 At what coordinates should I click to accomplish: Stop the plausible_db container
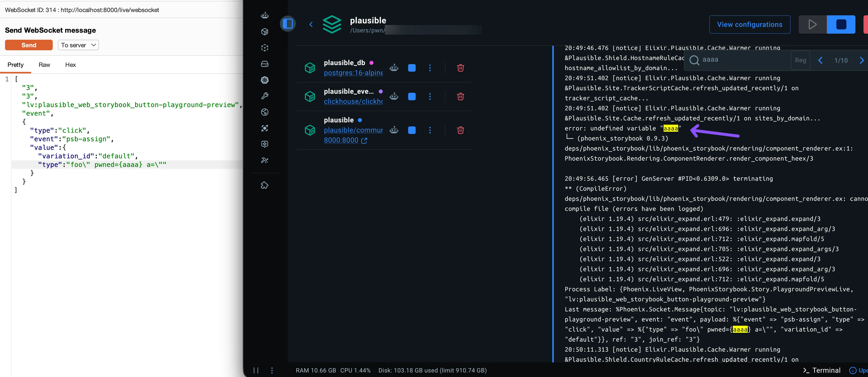coord(412,68)
